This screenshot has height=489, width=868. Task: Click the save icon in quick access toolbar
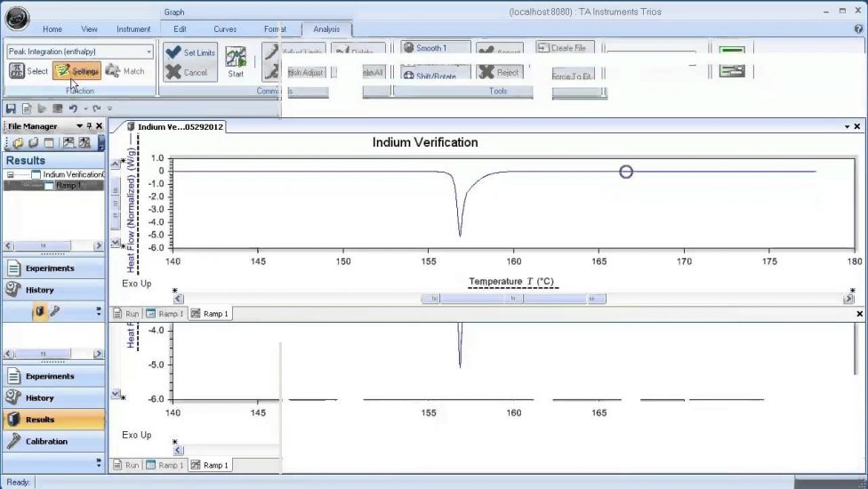click(11, 108)
